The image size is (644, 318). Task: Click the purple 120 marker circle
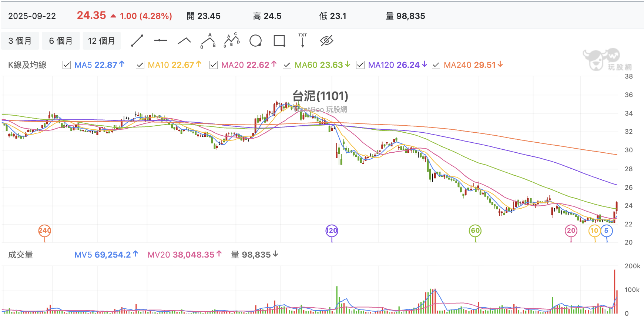(x=332, y=231)
